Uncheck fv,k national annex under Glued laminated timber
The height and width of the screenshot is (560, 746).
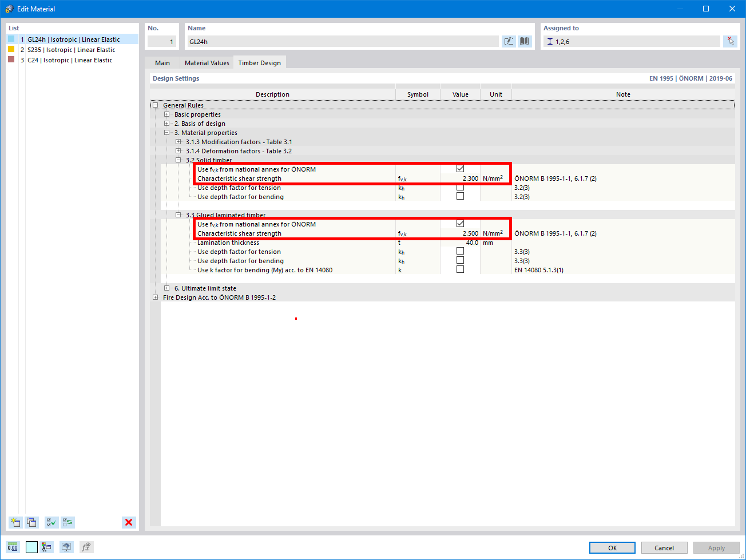[460, 224]
